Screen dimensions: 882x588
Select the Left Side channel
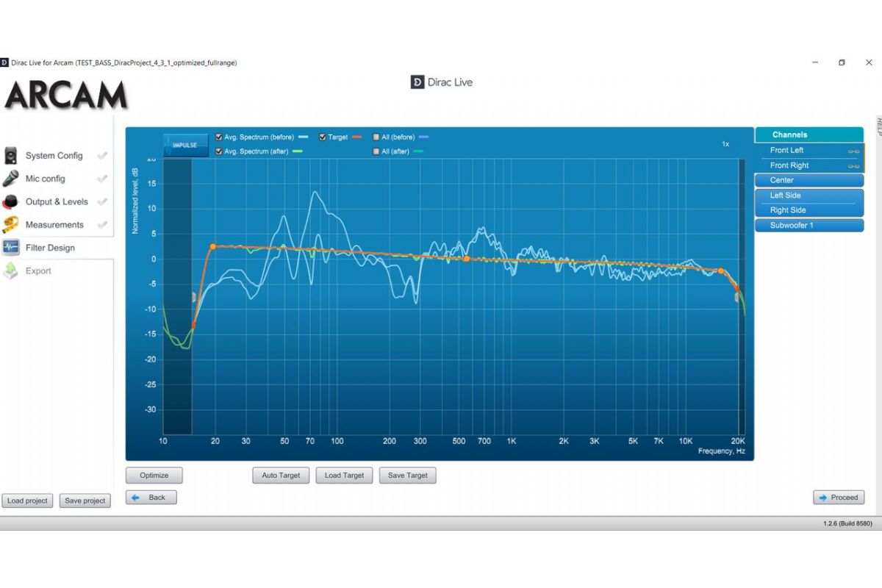tap(809, 196)
